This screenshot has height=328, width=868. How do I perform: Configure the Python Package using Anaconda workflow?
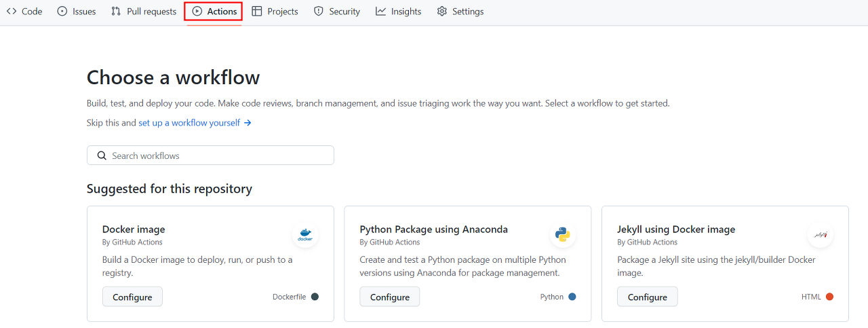[390, 297]
